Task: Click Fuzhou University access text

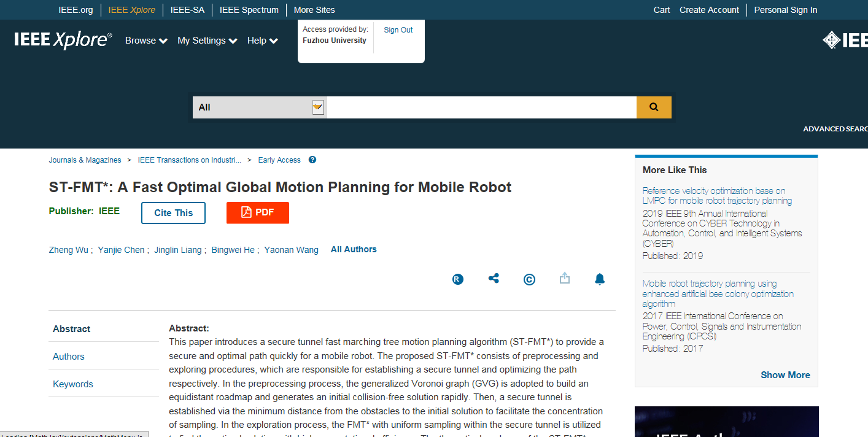Action: [x=335, y=41]
